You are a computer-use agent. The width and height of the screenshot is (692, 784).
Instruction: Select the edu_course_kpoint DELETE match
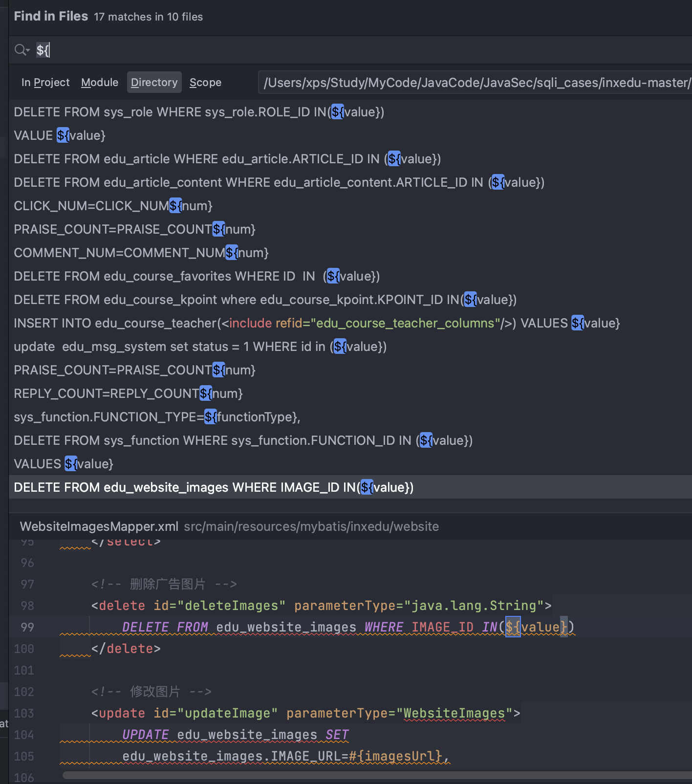point(265,300)
